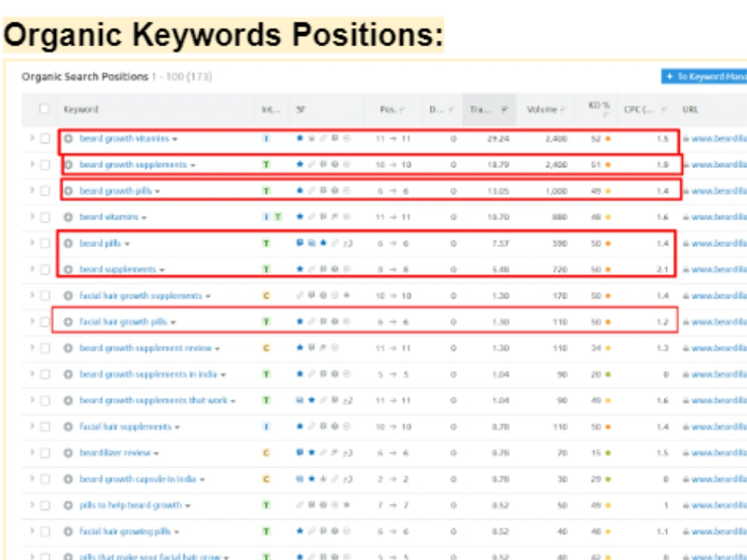Viewport: 747px width, 560px height.
Task: Add beard growth pills via its plus icon
Action: click(x=68, y=191)
